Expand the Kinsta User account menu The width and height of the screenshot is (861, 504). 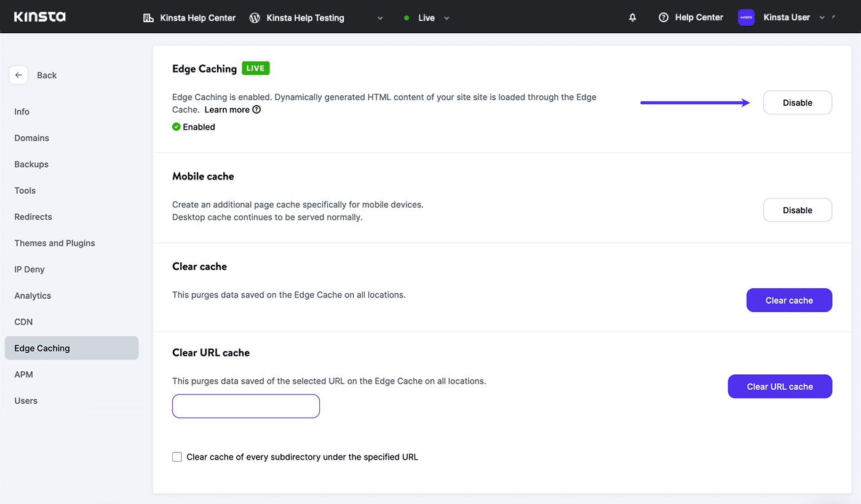coord(822,18)
